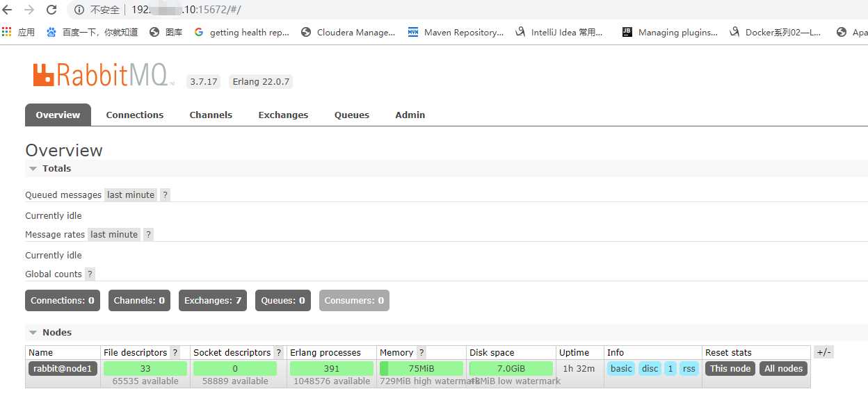Open the Cloudera Manager bookmark

pyautogui.click(x=348, y=32)
